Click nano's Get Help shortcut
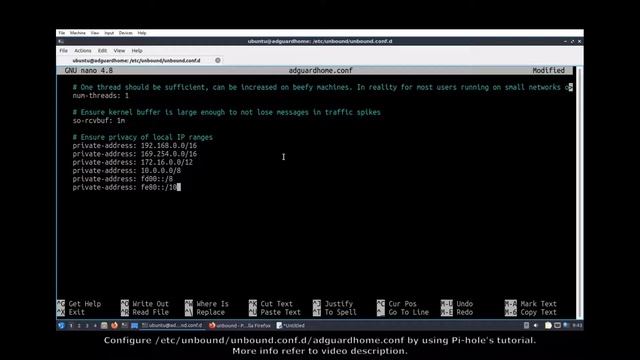The width and height of the screenshot is (640, 360). point(79,304)
